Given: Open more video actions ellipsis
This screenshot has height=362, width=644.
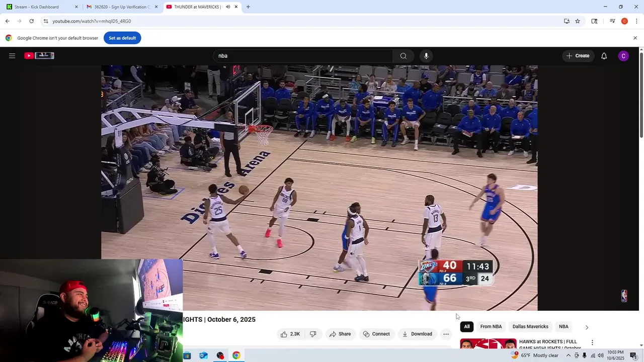Looking at the screenshot, I should [446, 334].
